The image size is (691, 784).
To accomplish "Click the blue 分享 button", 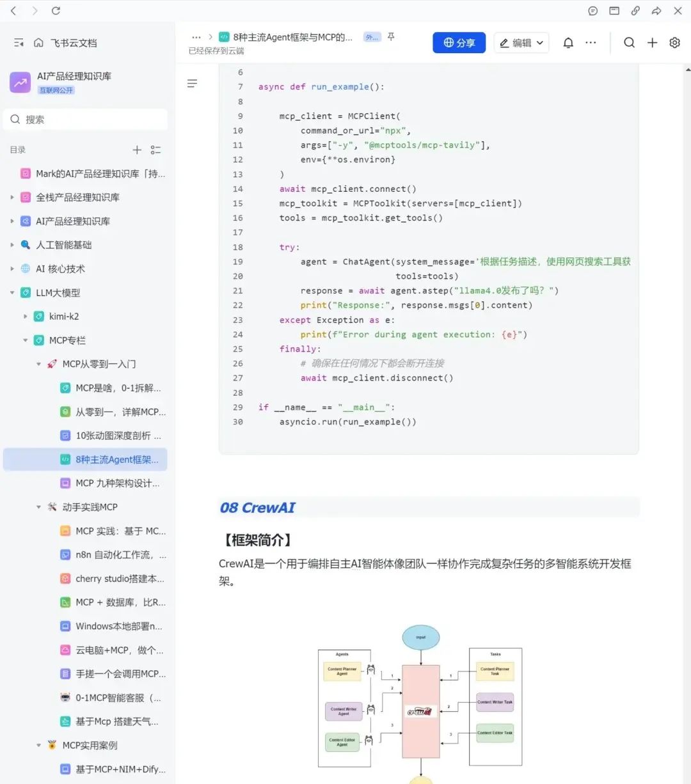I will (x=459, y=43).
